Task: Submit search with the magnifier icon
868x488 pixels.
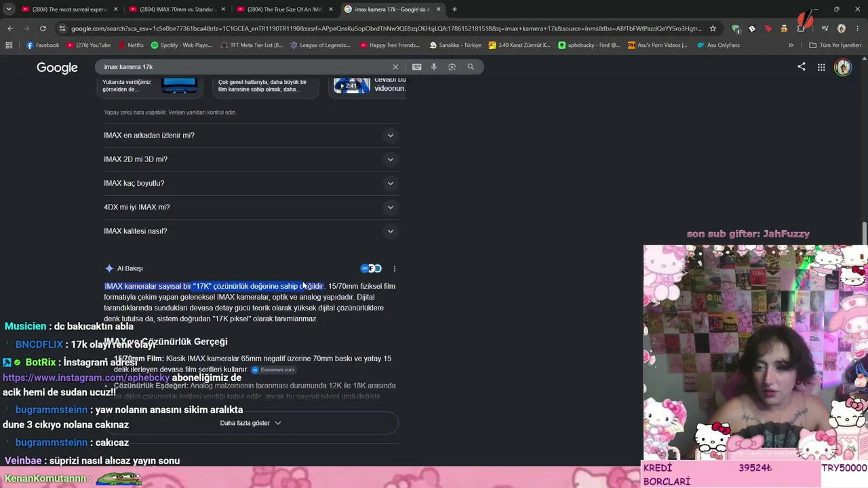Action: click(x=471, y=67)
